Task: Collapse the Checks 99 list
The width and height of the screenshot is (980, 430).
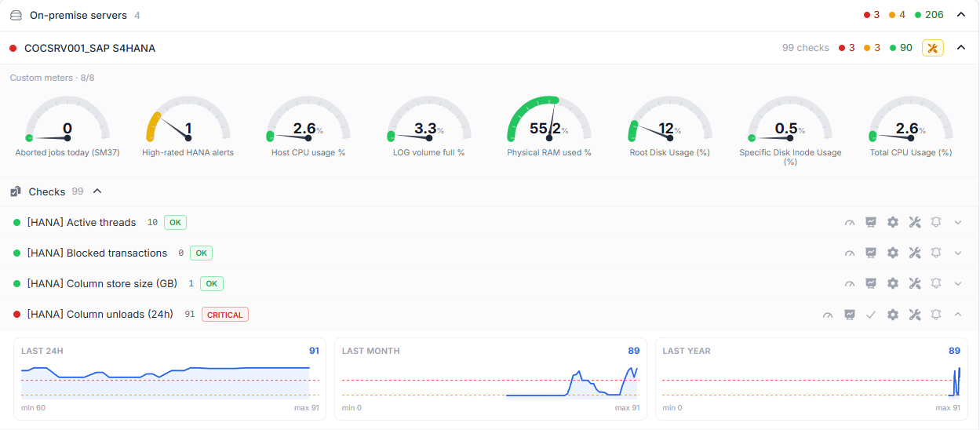Action: click(97, 191)
